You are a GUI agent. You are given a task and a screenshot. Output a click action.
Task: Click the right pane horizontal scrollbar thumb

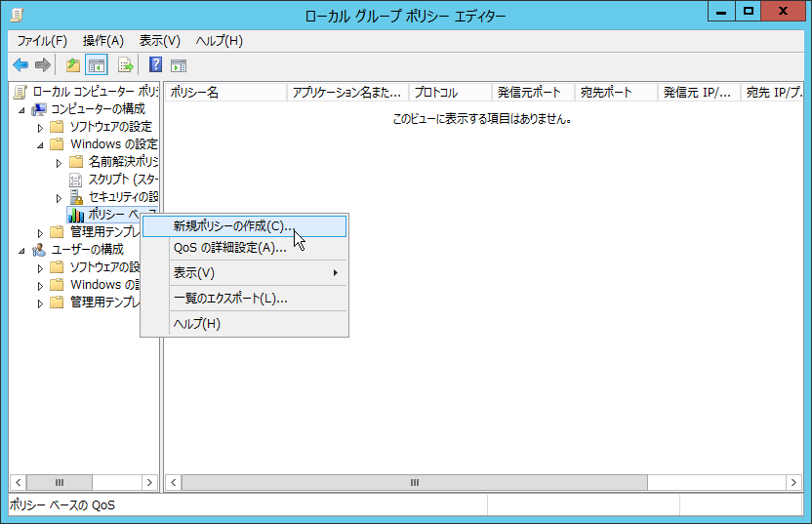pyautogui.click(x=415, y=483)
